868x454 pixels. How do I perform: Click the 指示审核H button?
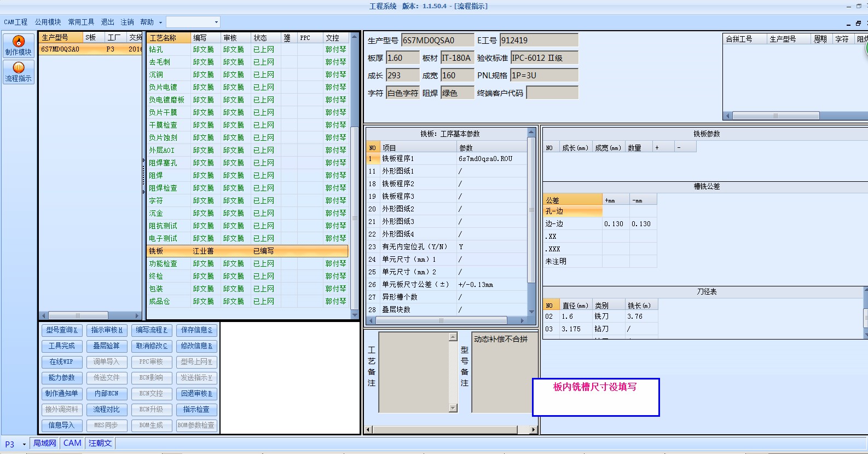[107, 330]
